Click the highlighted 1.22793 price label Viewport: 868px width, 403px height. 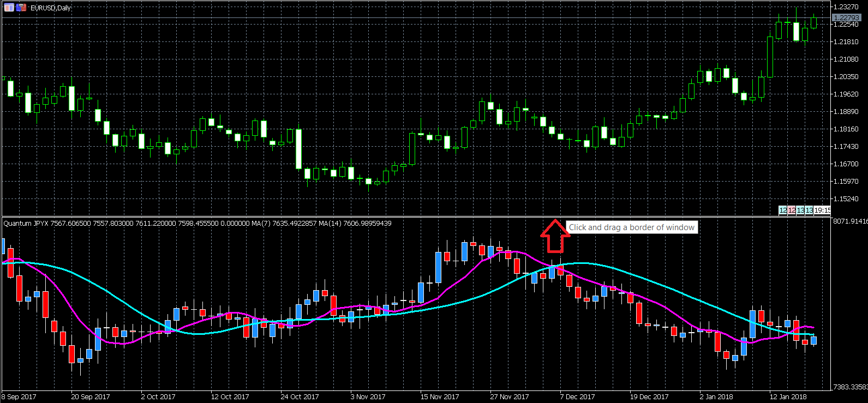point(846,18)
